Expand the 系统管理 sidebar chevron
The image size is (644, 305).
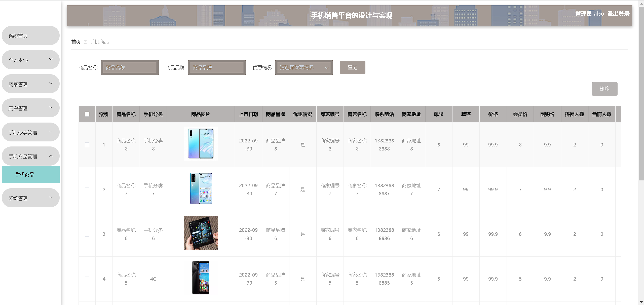(x=51, y=198)
